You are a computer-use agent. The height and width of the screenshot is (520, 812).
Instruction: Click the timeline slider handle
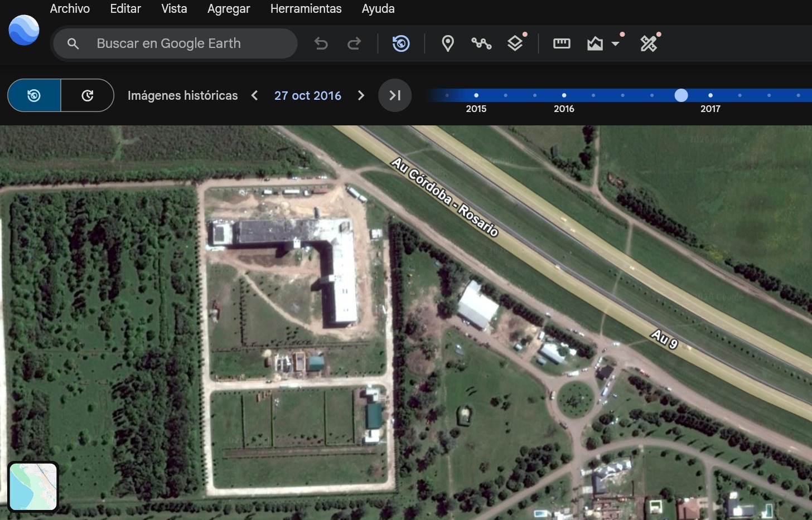(681, 95)
